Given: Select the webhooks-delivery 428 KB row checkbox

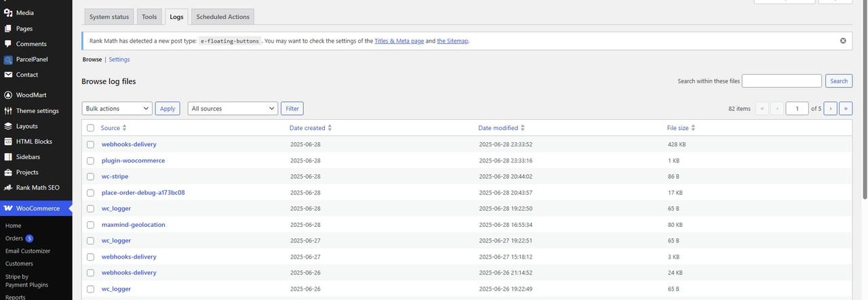Looking at the screenshot, I should 91,145.
